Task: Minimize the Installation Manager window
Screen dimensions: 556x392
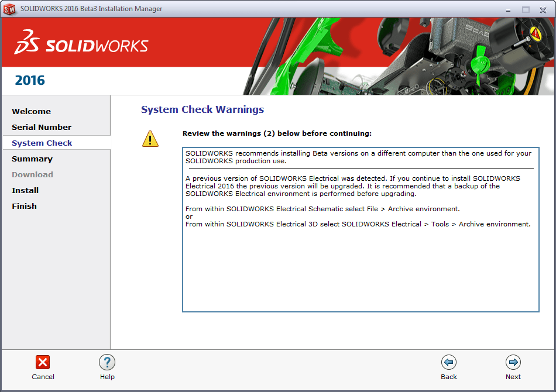Action: (x=508, y=9)
